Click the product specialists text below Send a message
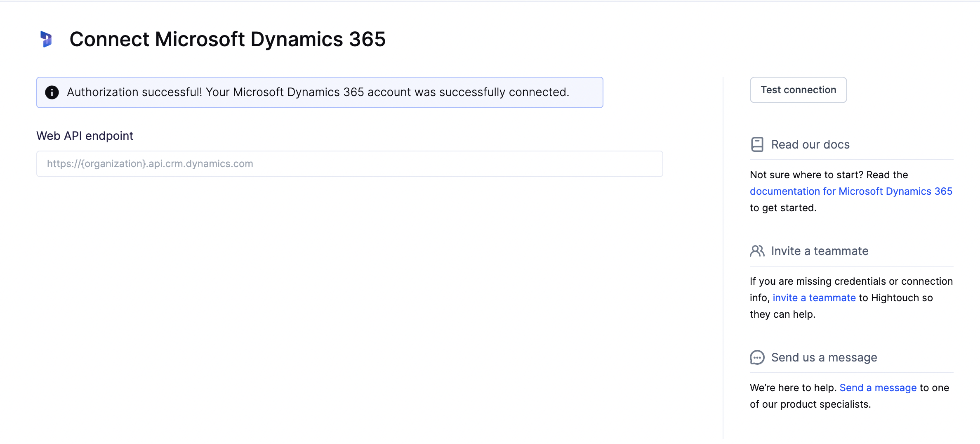980x444 pixels. coord(810,404)
